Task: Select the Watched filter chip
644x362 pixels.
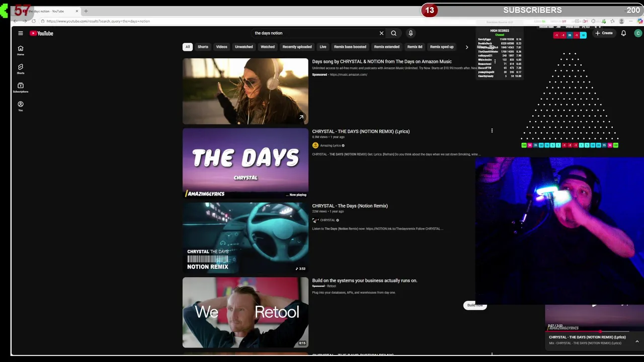Action: click(268, 47)
